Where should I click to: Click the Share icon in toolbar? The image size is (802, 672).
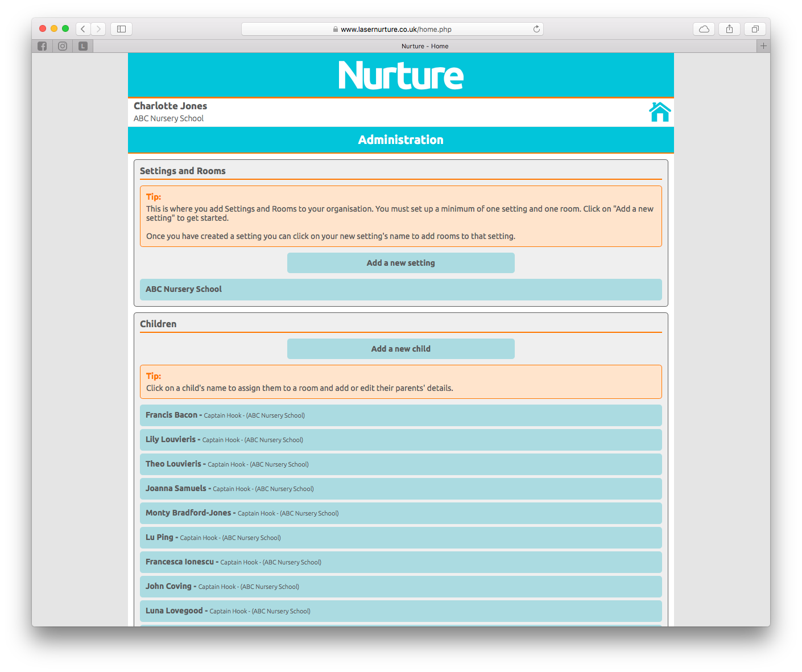[729, 29]
